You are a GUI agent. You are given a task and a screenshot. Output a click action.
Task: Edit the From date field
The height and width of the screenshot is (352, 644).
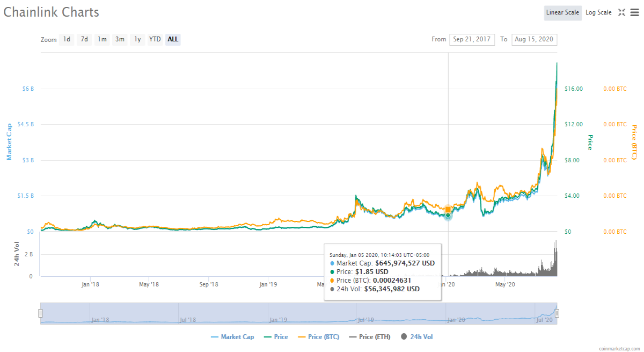pyautogui.click(x=472, y=39)
